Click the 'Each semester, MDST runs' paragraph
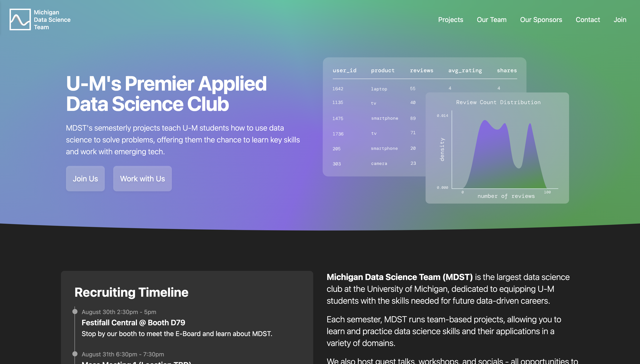 click(x=444, y=331)
